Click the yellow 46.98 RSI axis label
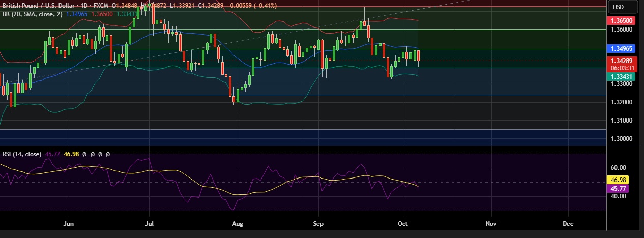This screenshot has width=644, height=238. pyautogui.click(x=618, y=180)
